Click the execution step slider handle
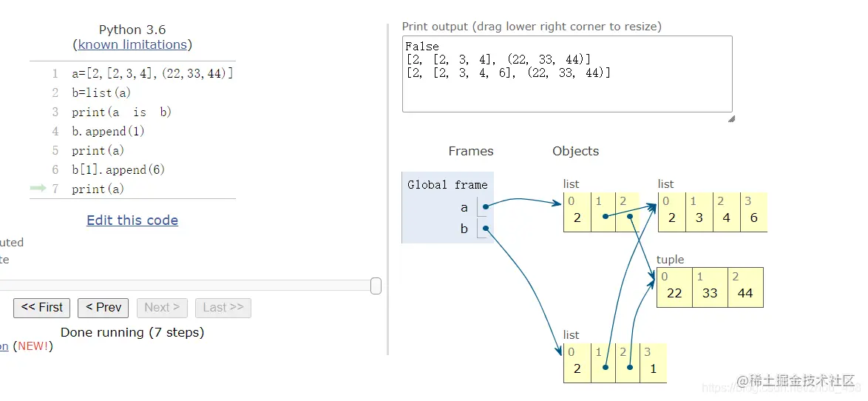 [x=376, y=286]
